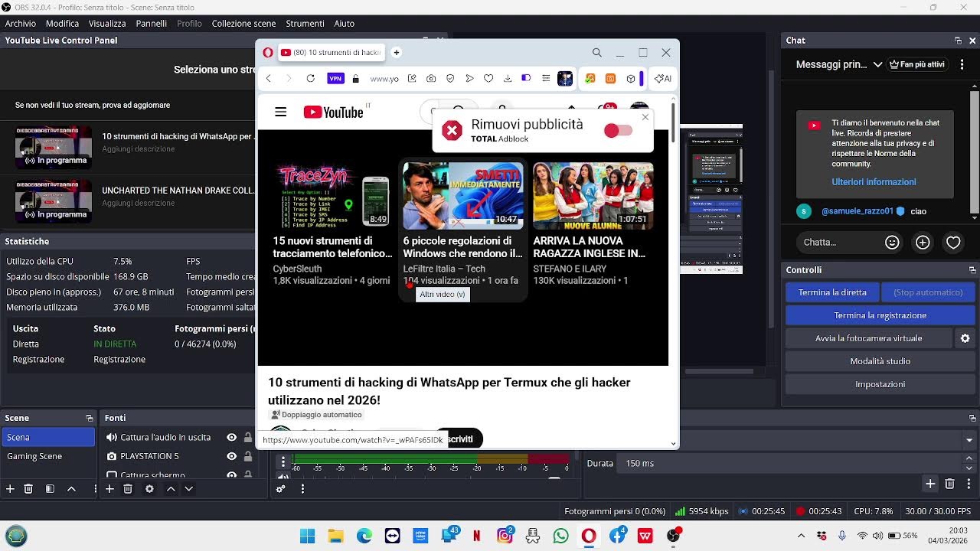Open the Visualizza menu
The image size is (980, 551).
[107, 24]
